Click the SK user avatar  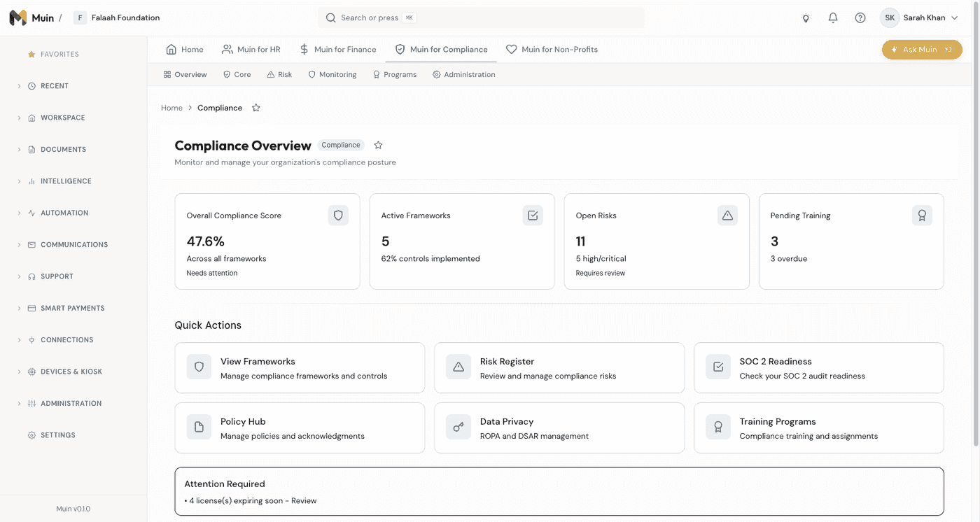click(x=890, y=18)
